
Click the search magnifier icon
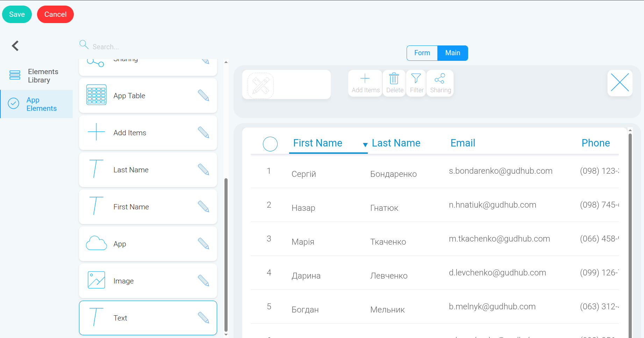point(84,44)
